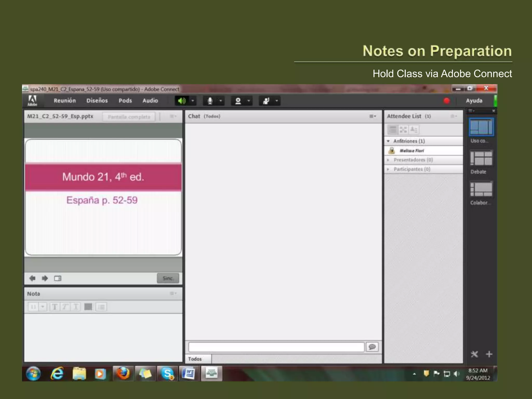532x399 pixels.
Task: Toggle bold text in Nota toolbar
Action: [55, 307]
